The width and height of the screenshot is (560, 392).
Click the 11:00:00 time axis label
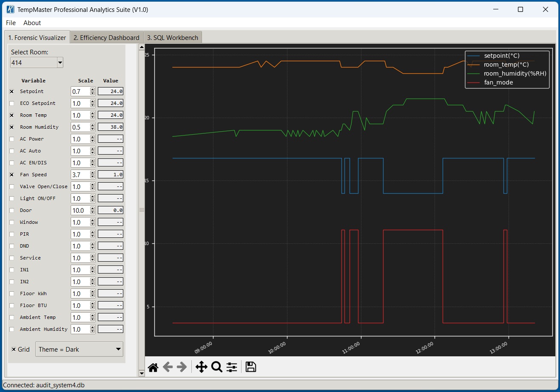(x=351, y=348)
